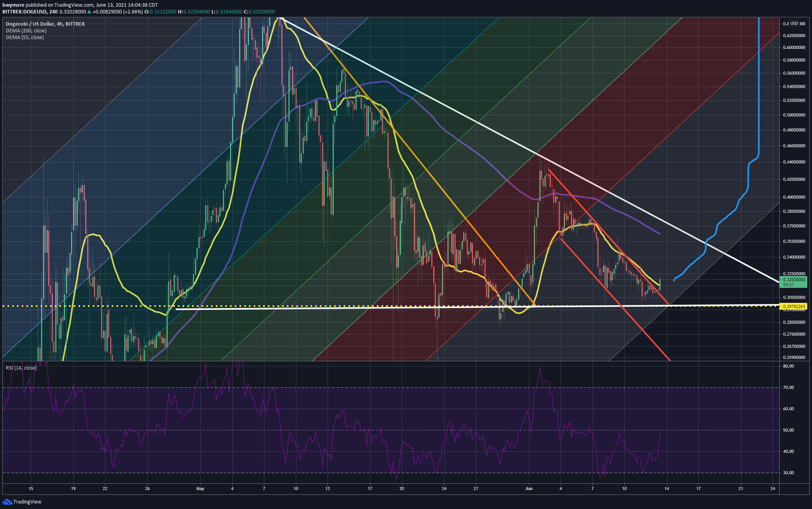The width and height of the screenshot is (812, 509).
Task: Click the RSI 50.00 axis label
Action: 788,430
